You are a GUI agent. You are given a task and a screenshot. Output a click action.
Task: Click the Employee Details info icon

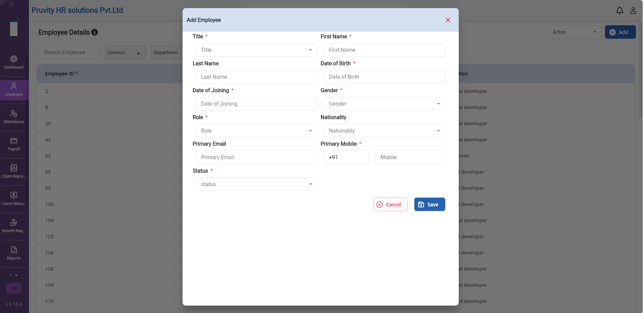coord(95,32)
